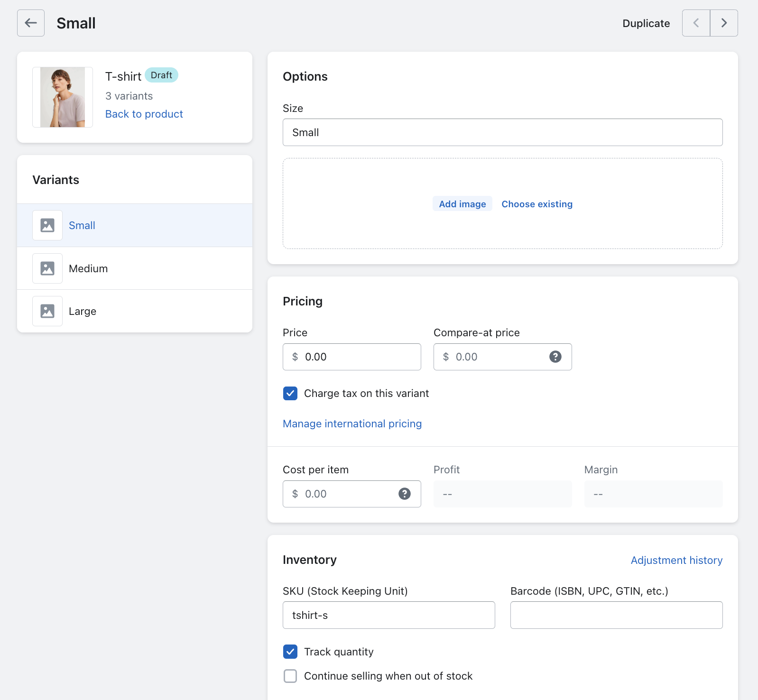Disable the Track quantity checkbox
758x700 pixels.
[x=290, y=652]
